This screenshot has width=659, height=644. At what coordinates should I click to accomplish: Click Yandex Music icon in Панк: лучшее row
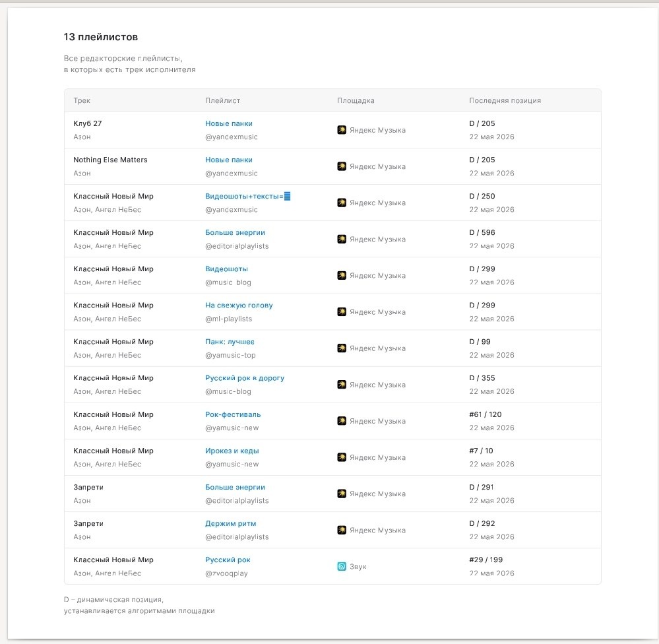[342, 348]
